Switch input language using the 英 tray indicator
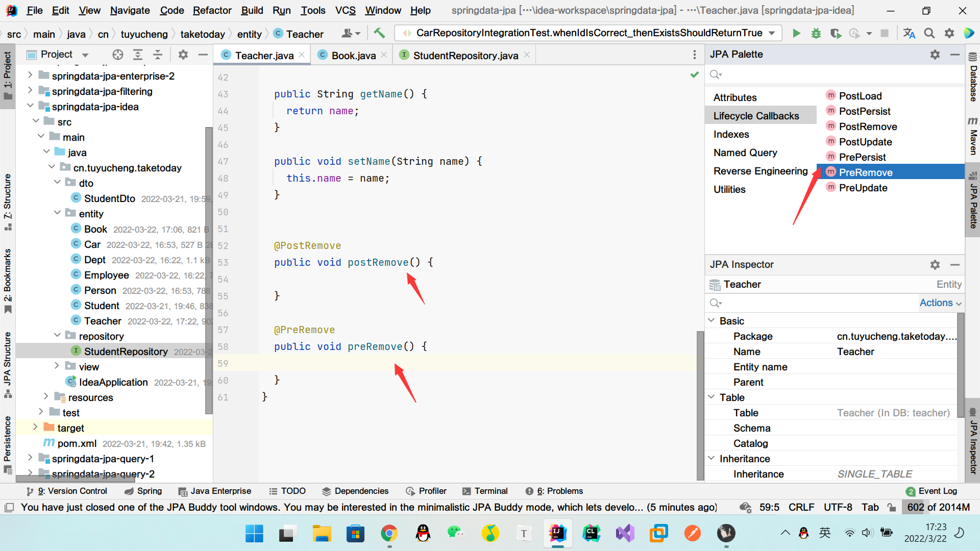The width and height of the screenshot is (980, 551). (x=825, y=533)
